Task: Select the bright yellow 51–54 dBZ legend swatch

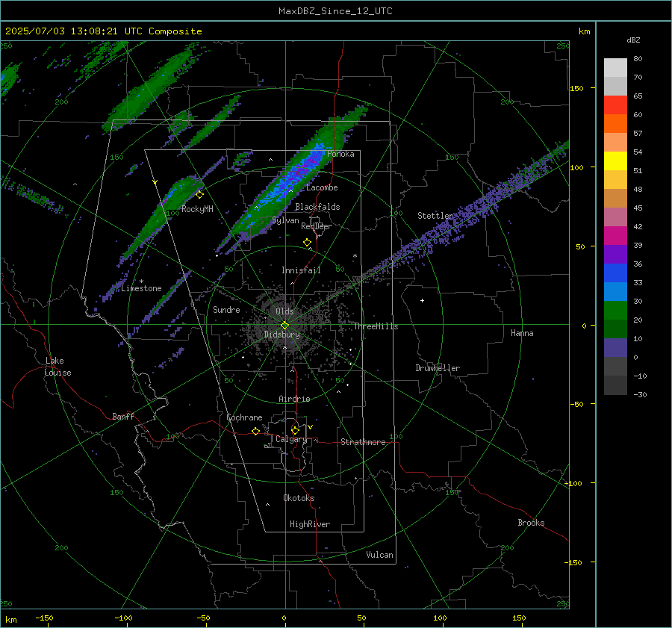Action: tap(615, 161)
